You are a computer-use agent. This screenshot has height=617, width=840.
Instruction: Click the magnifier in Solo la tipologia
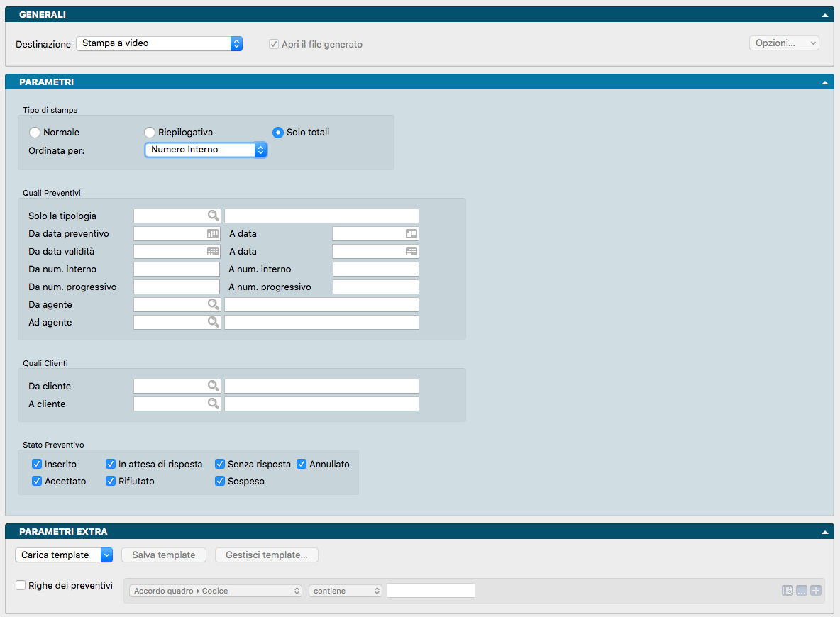tap(213, 216)
